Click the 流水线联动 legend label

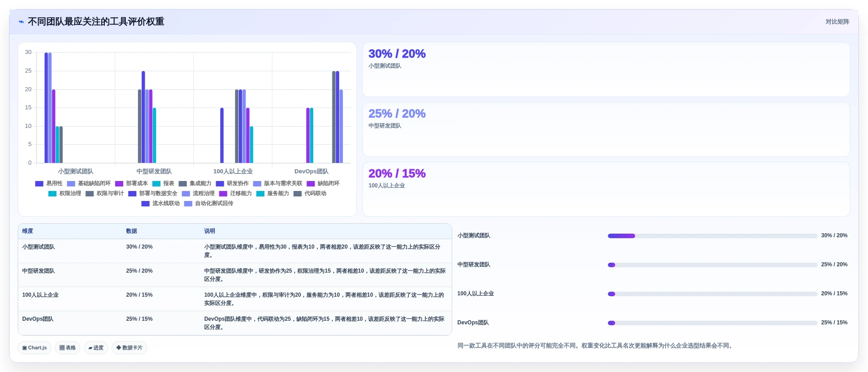click(x=166, y=204)
